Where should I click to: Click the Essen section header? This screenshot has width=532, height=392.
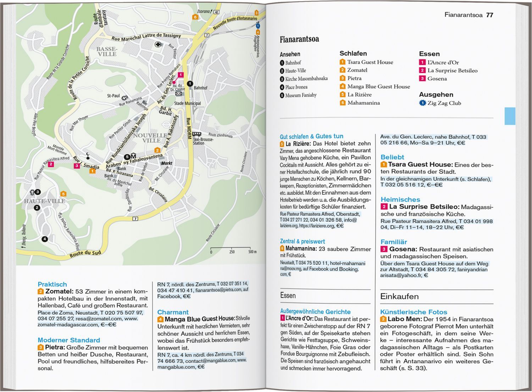288,296
